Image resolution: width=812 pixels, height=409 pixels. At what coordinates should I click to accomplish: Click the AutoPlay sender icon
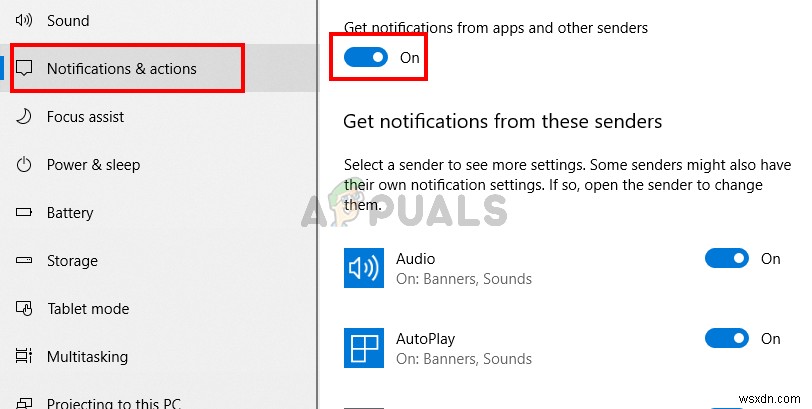[x=364, y=347]
